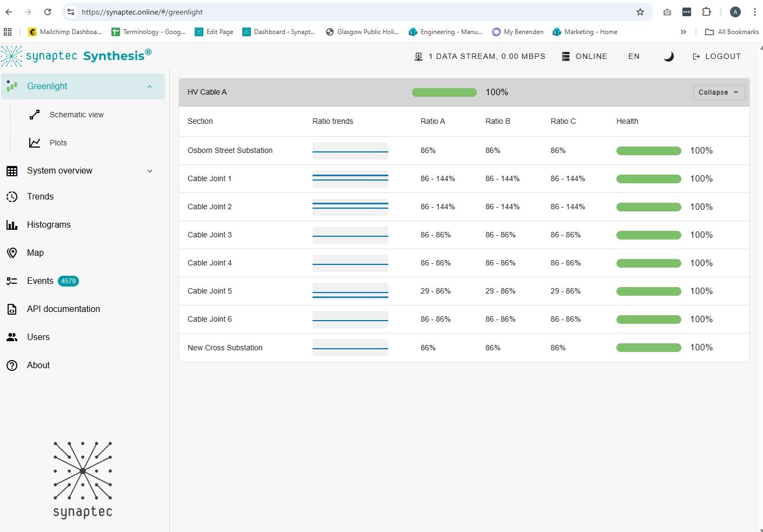763x532 pixels.
Task: Click the browser address bar
Action: [x=357, y=12]
